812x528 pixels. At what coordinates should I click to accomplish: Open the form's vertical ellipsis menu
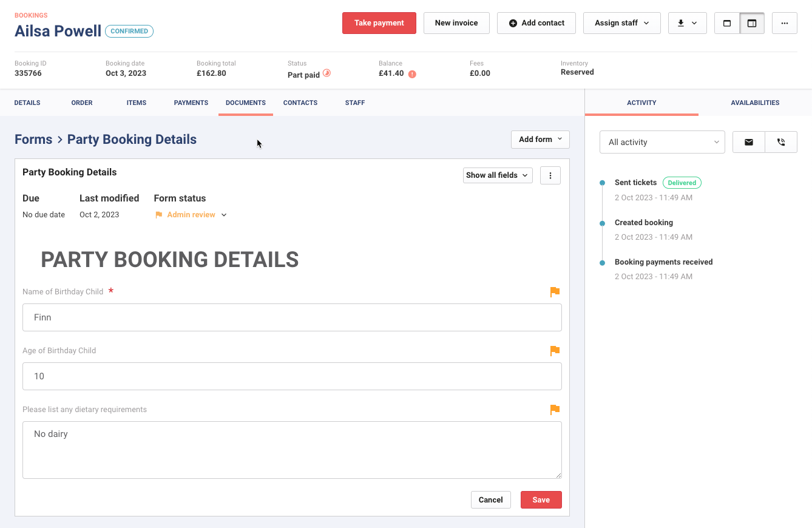tap(550, 175)
